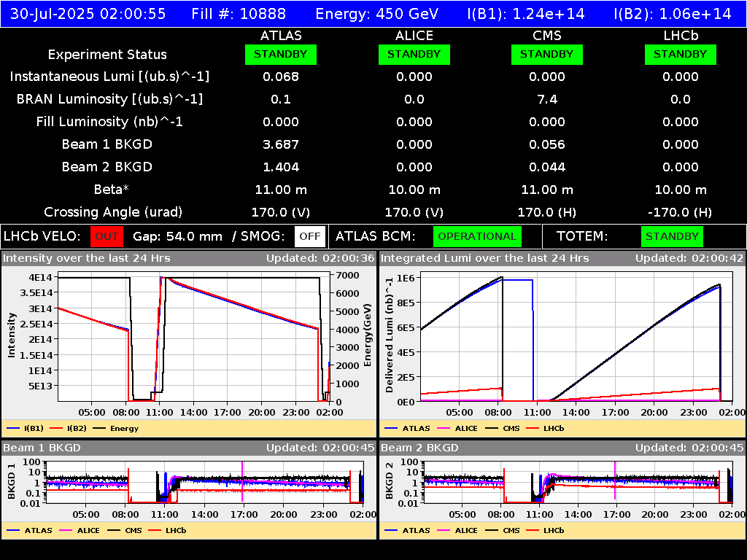
Task: Select the I(B1): 1.24e+14 intensity readout
Action: tap(526, 14)
